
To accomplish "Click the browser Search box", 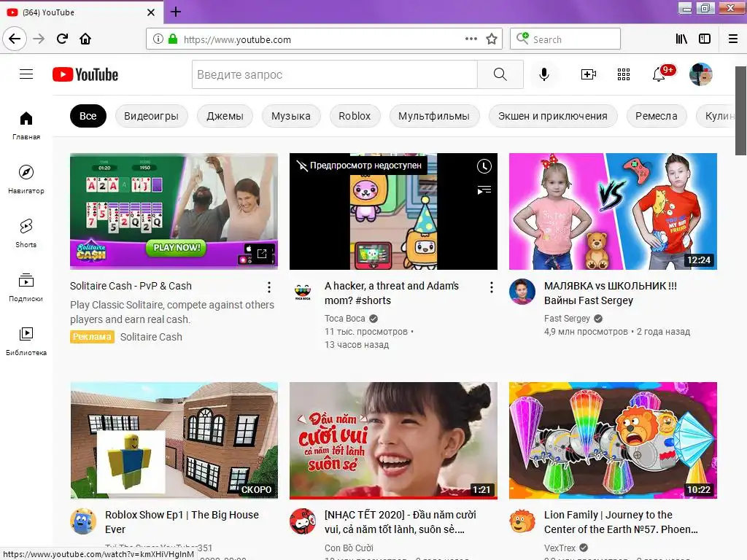I will [565, 39].
